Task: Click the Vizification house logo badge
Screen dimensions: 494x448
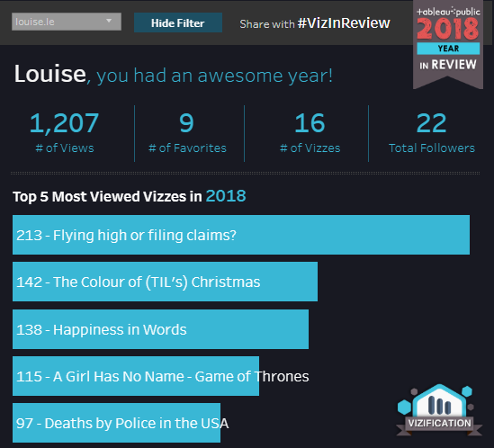Action: 439,410
